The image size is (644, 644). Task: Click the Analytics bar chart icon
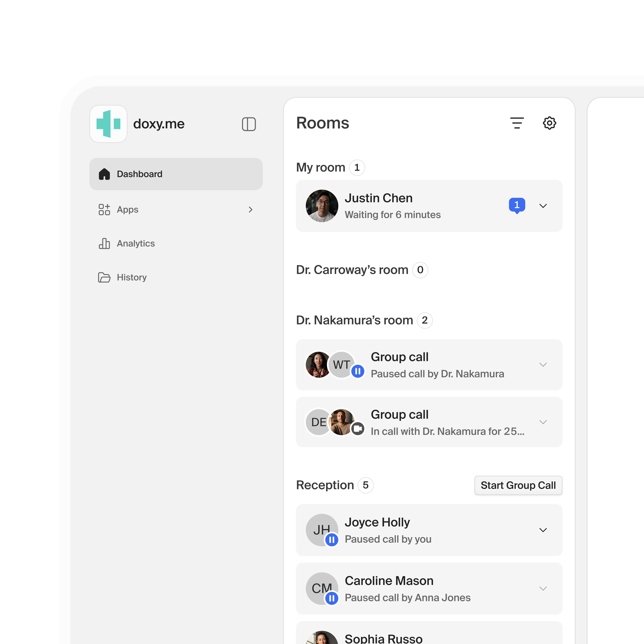[x=104, y=244]
